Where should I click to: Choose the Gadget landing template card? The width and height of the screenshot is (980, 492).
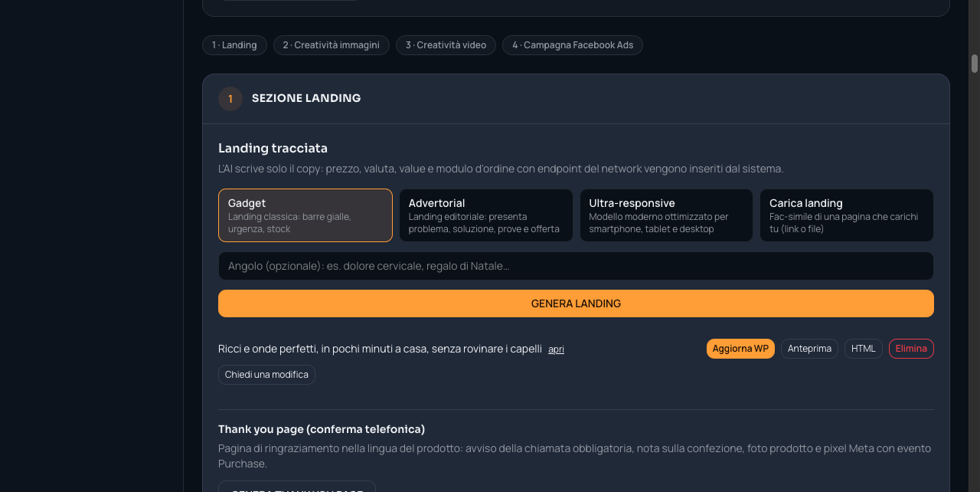(x=305, y=215)
